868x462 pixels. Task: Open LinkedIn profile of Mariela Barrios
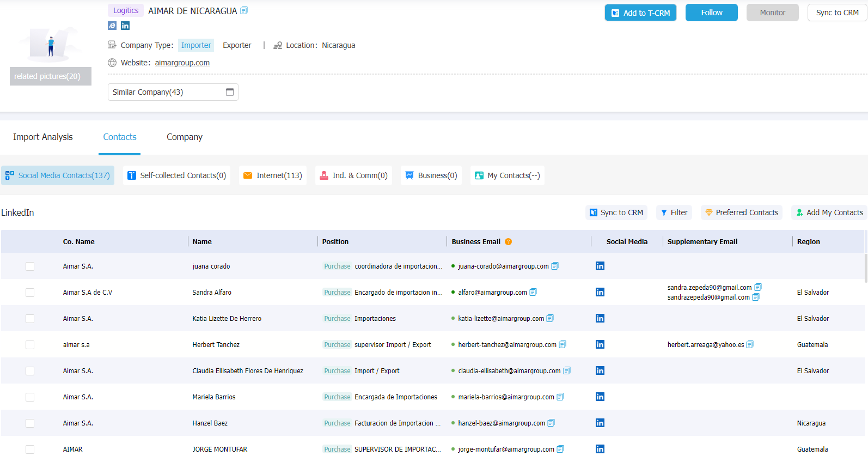coord(600,397)
